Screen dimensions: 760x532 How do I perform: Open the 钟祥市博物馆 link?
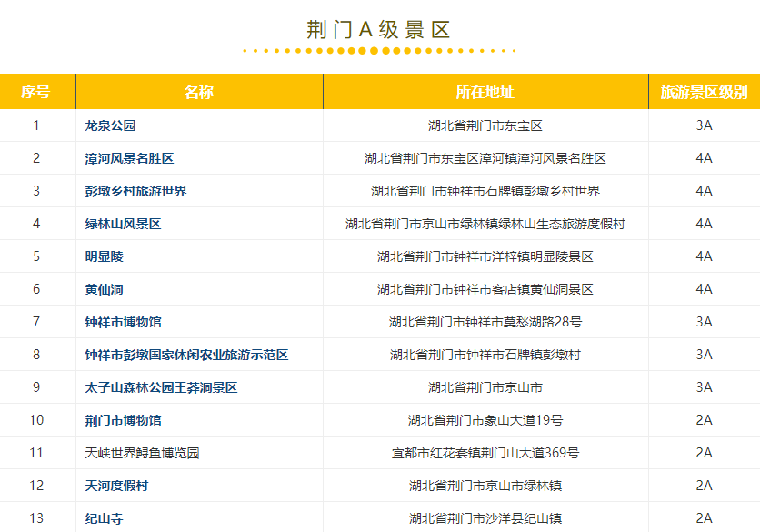point(123,322)
